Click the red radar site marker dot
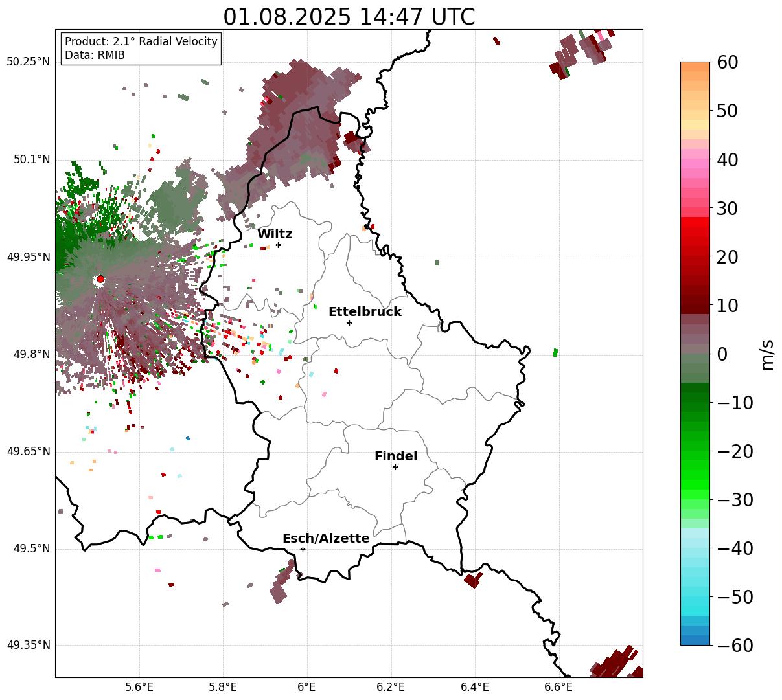 100,279
